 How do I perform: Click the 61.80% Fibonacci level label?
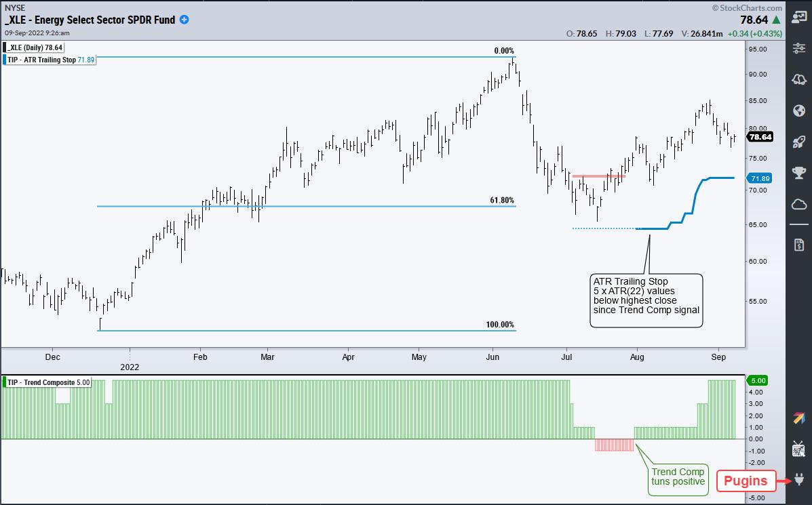pos(502,200)
